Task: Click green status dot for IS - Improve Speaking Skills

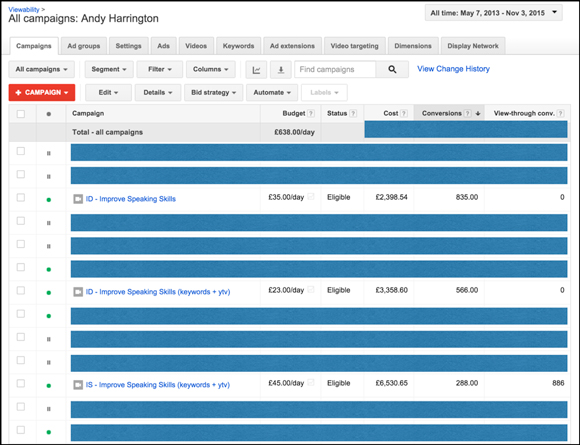Action: pyautogui.click(x=48, y=385)
